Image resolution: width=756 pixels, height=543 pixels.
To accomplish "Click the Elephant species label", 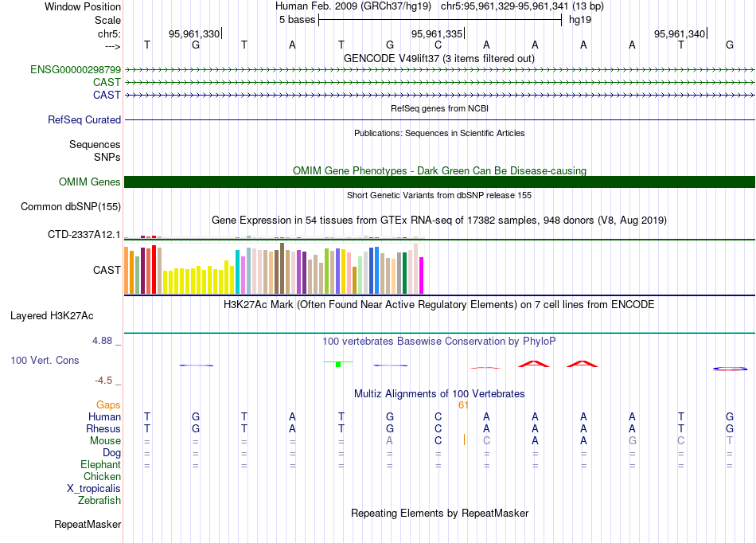I will point(100,465).
